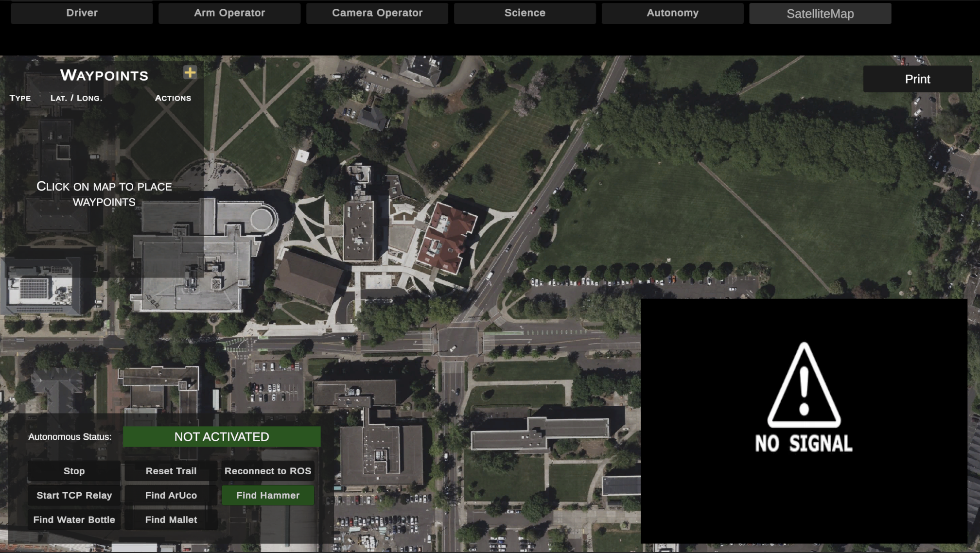Select the SatelliteMap tab
This screenshot has width=980, height=553.
point(821,14)
